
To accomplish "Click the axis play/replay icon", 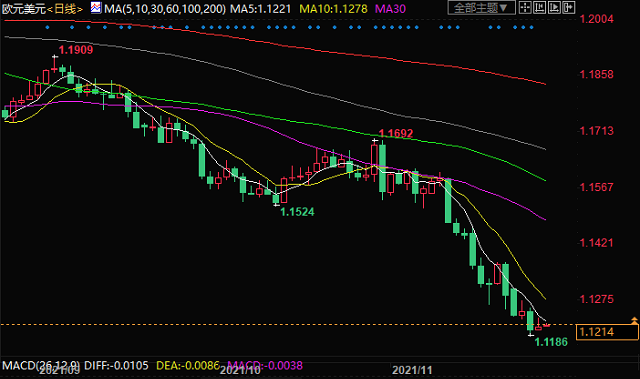I will coord(554,7).
